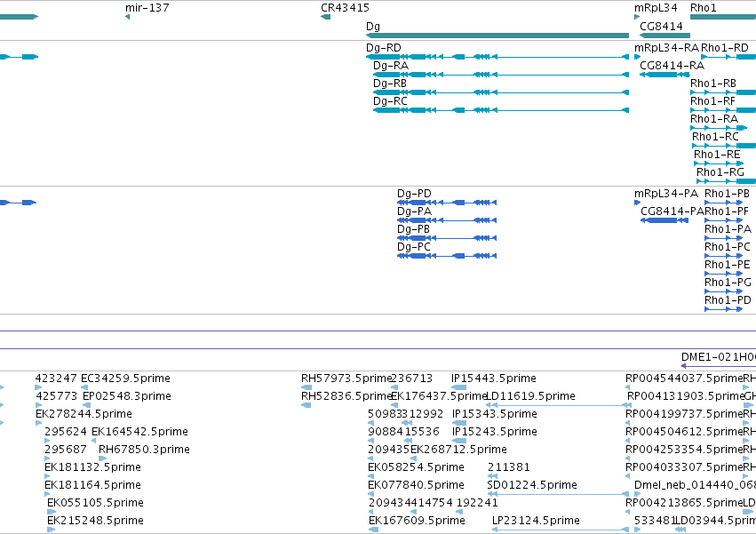Click the mir-137 gene feature
Image resolution: width=756 pixels, height=534 pixels.
[127, 17]
